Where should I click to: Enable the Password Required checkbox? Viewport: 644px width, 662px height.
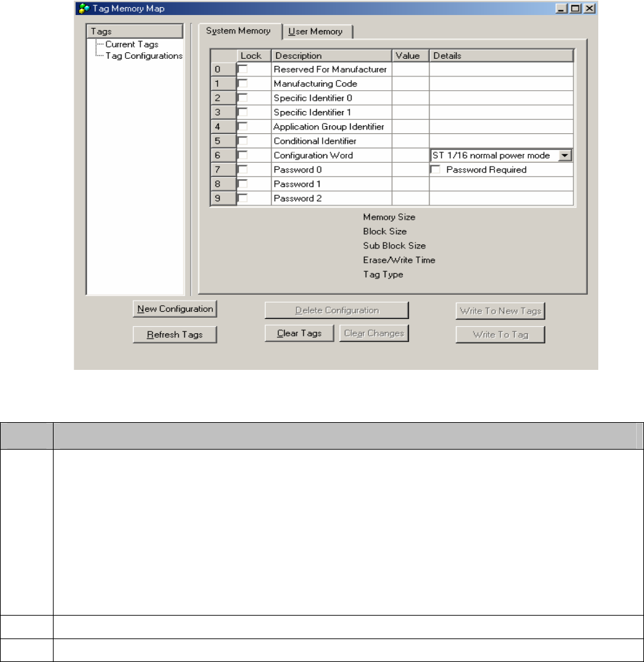click(x=435, y=170)
